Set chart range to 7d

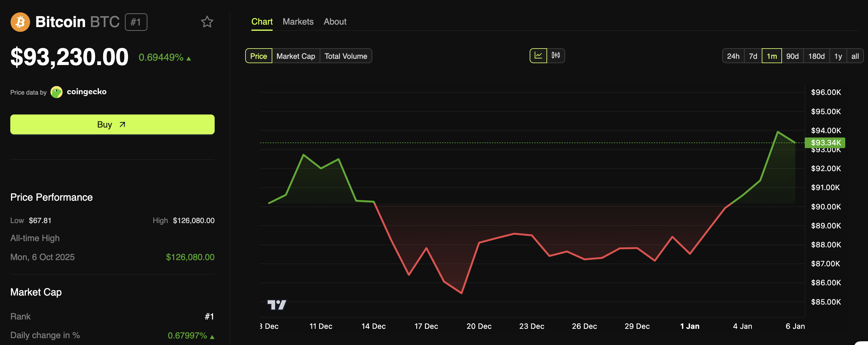pos(753,56)
